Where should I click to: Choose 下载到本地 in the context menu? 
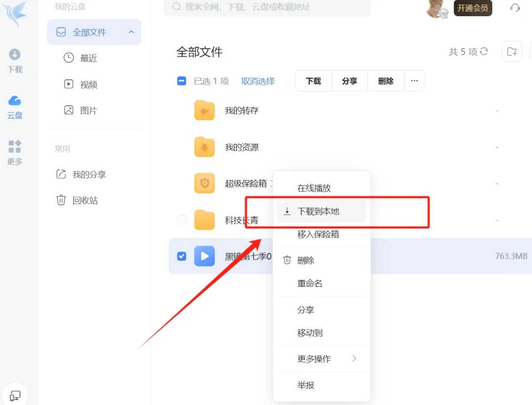point(318,212)
